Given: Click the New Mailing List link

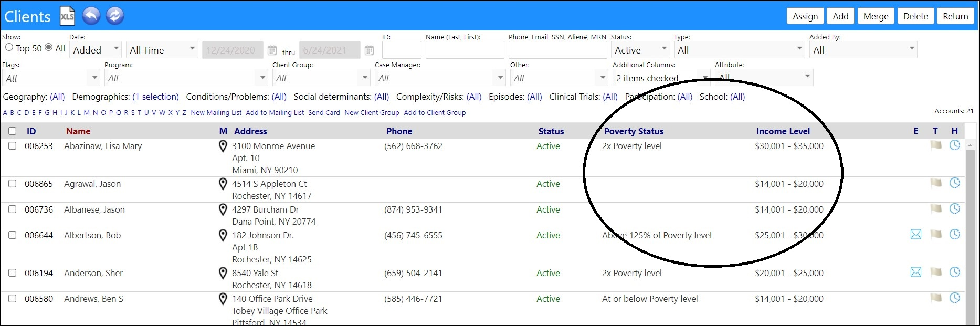Looking at the screenshot, I should 216,112.
